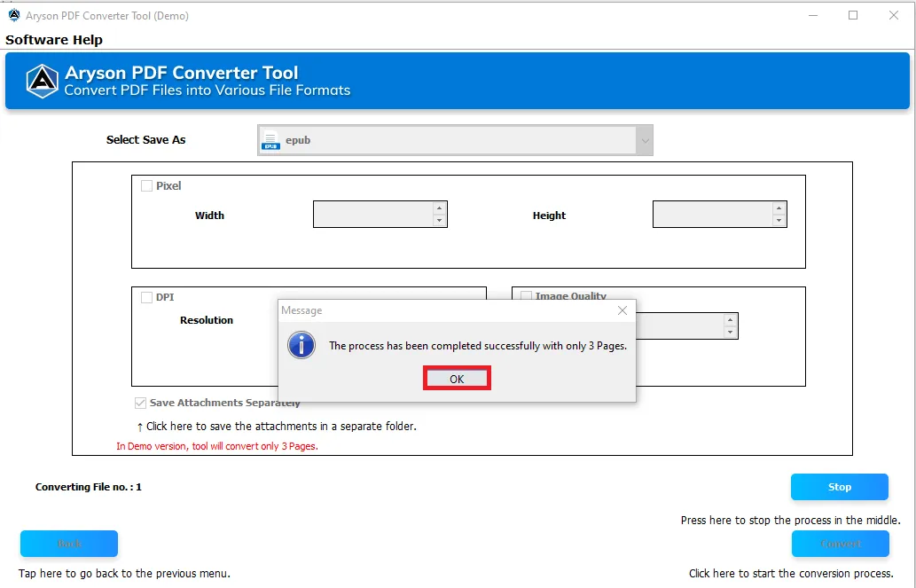Click the red Demo version notice text
916x588 pixels.
pos(217,446)
